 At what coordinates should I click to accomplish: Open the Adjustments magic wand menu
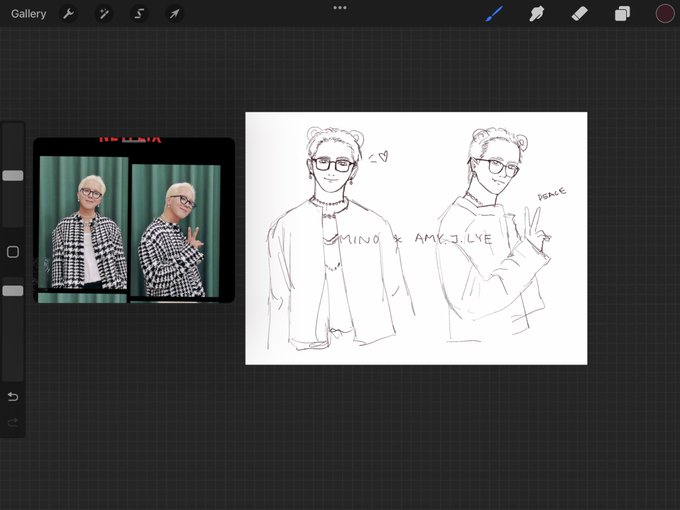(x=104, y=14)
